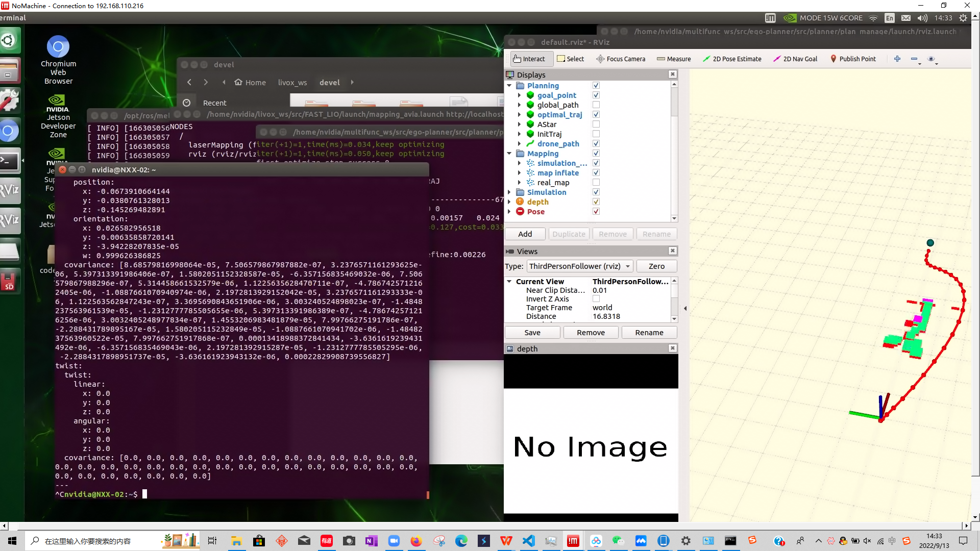Activate the 2D Pose Estimate tool
The width and height of the screenshot is (980, 551).
pyautogui.click(x=732, y=59)
